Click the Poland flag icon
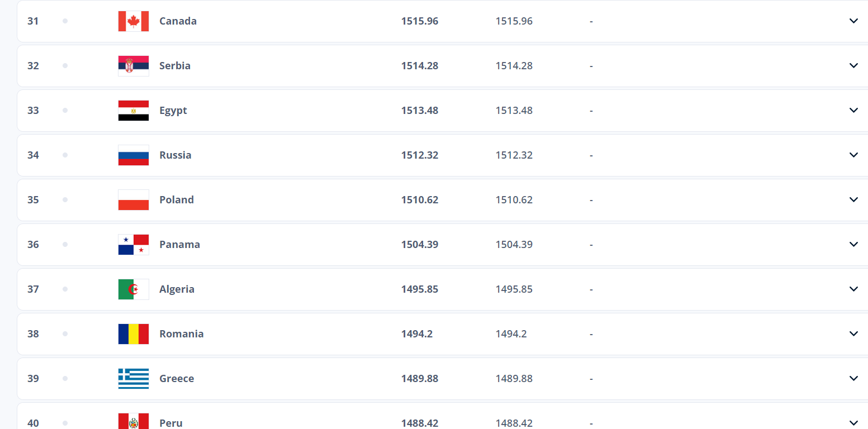This screenshot has width=868, height=429. point(134,200)
